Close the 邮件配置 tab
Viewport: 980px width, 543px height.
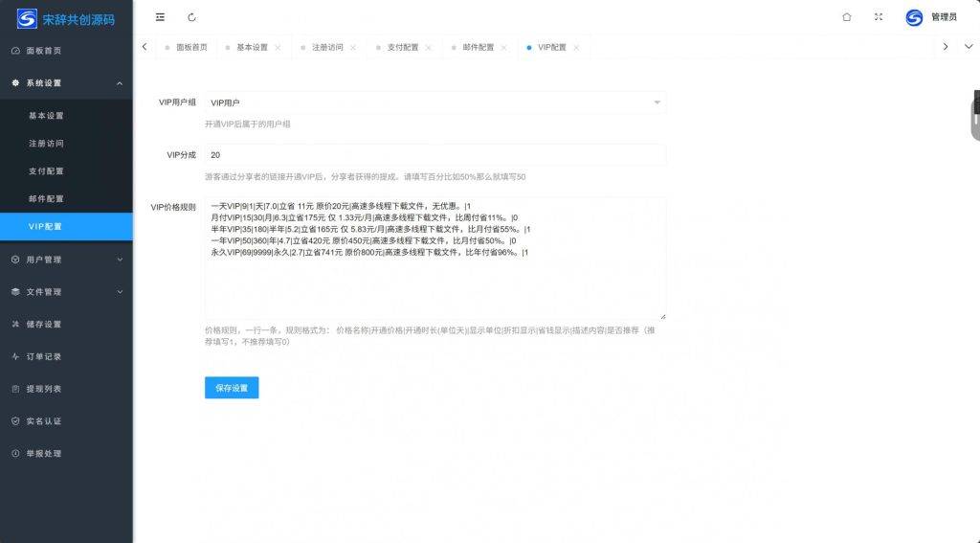click(x=503, y=48)
